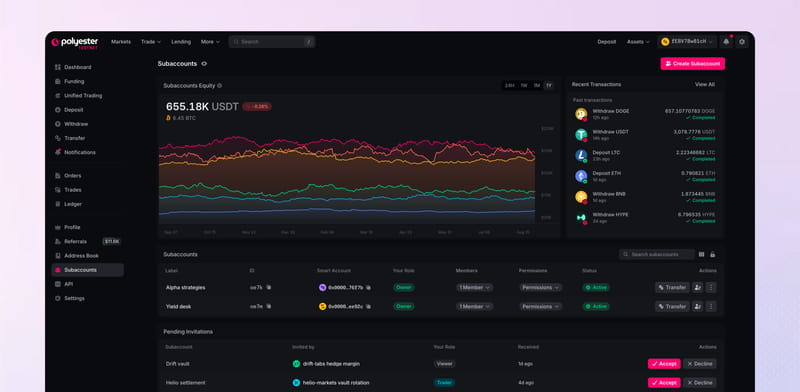
Task: Accept the Drift vault invitation
Action: click(x=664, y=364)
